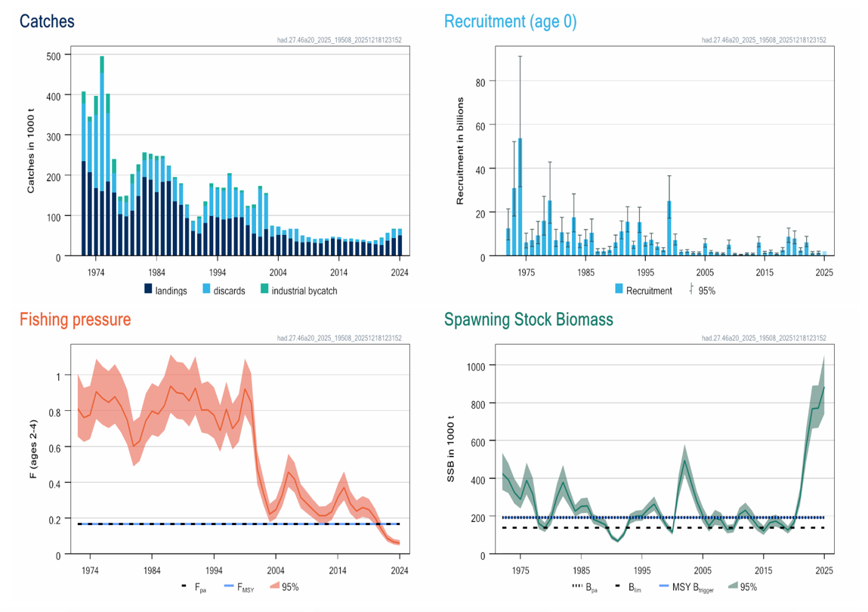Click the Fishing pressure heading

[75, 319]
